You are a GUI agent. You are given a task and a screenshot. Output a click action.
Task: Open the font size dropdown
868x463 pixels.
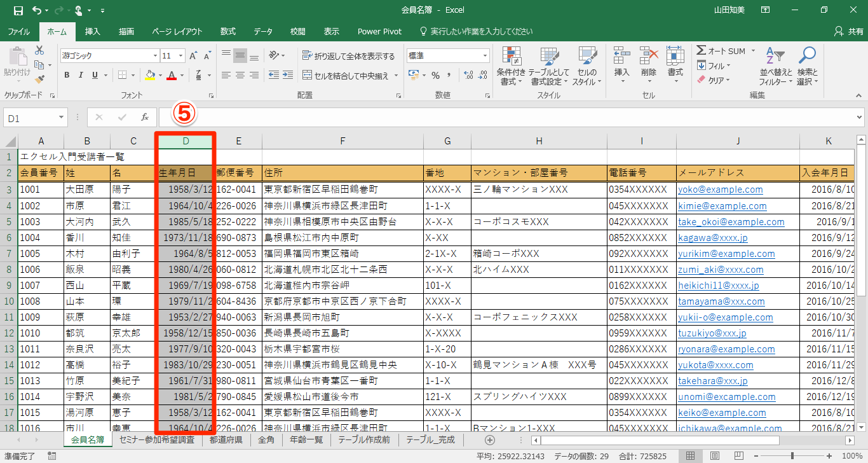pyautogui.click(x=182, y=56)
